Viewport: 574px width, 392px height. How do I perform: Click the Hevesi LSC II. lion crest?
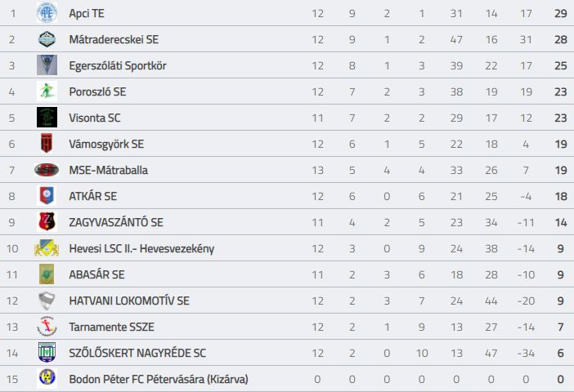point(47,248)
